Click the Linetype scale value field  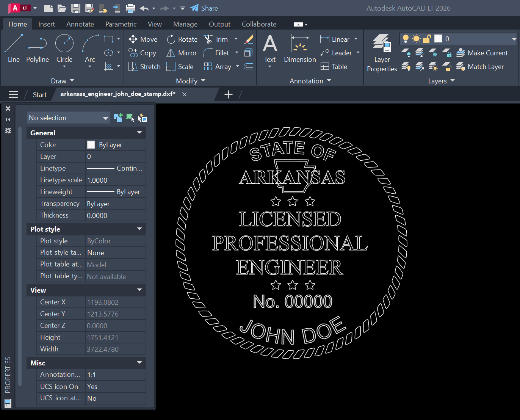pyautogui.click(x=116, y=180)
